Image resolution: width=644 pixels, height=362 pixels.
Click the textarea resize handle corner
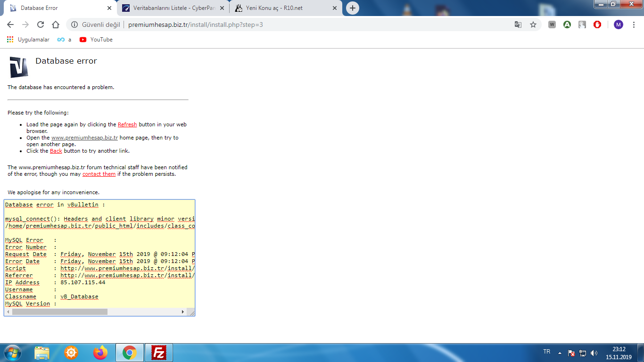click(x=191, y=312)
